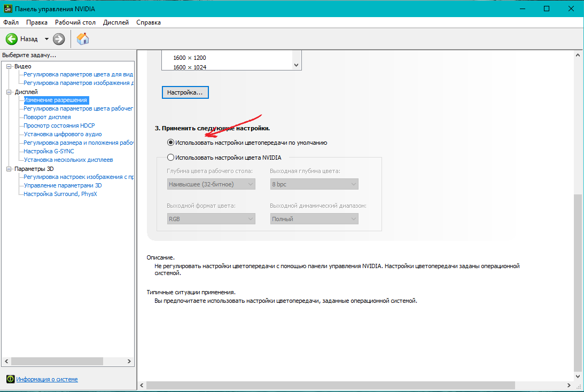Open the Дисплей menu
The height and width of the screenshot is (392, 584).
click(x=116, y=22)
